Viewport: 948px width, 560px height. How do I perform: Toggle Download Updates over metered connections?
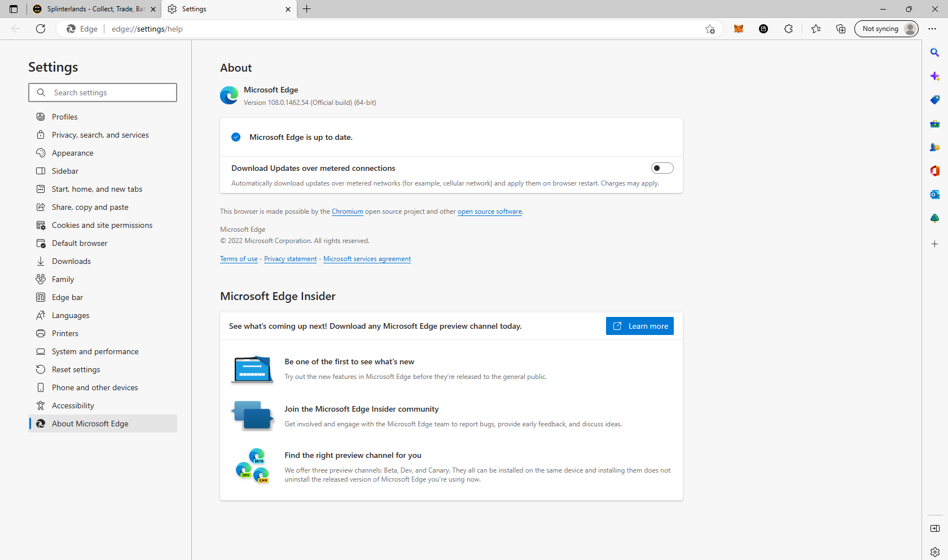pos(662,168)
